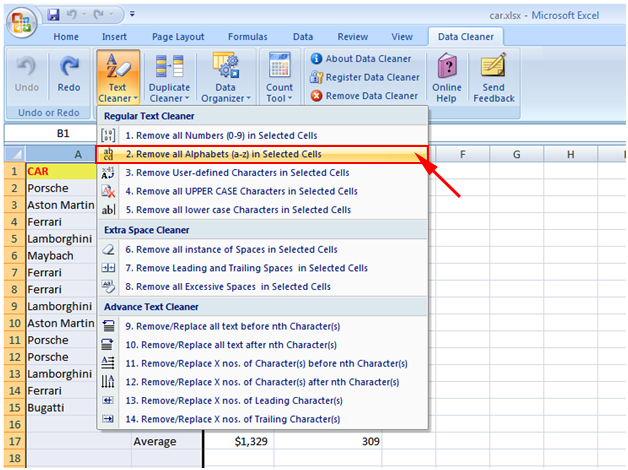Click cell A3 Aston Martin

[x=61, y=205]
